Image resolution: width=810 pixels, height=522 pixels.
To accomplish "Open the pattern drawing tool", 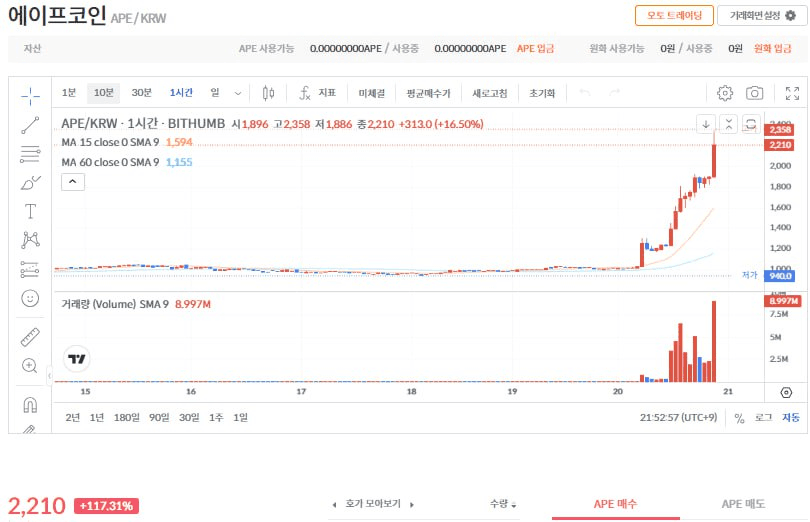I will click(30, 239).
